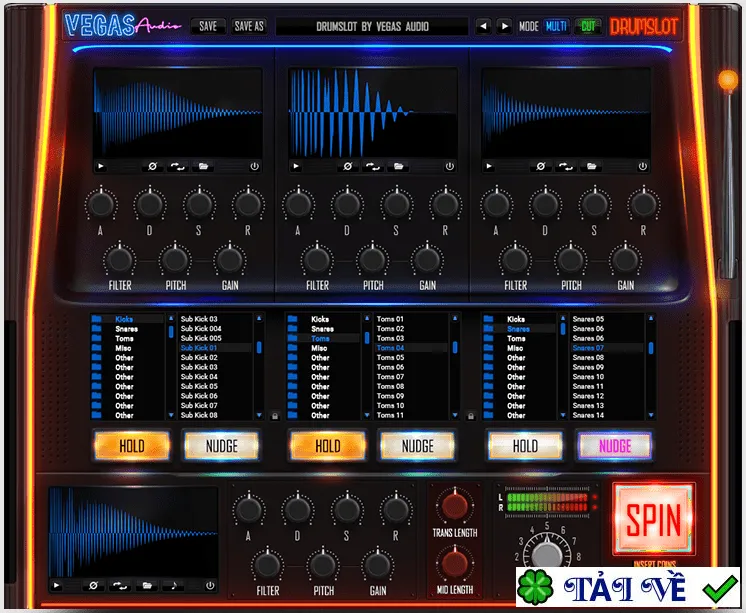Click the orange slot machine lever ball
This screenshot has width=746, height=613.
(728, 80)
